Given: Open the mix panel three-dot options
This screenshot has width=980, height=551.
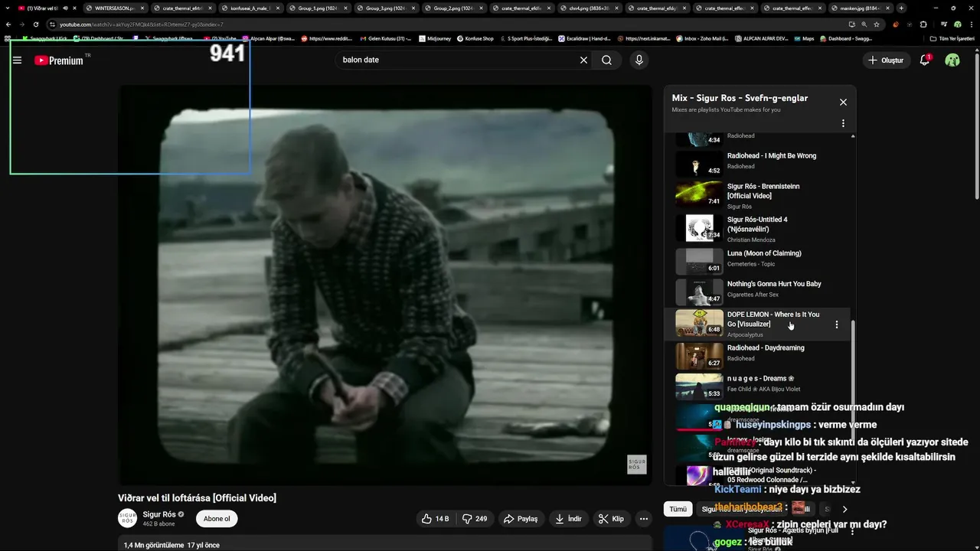Looking at the screenshot, I should pyautogui.click(x=843, y=123).
